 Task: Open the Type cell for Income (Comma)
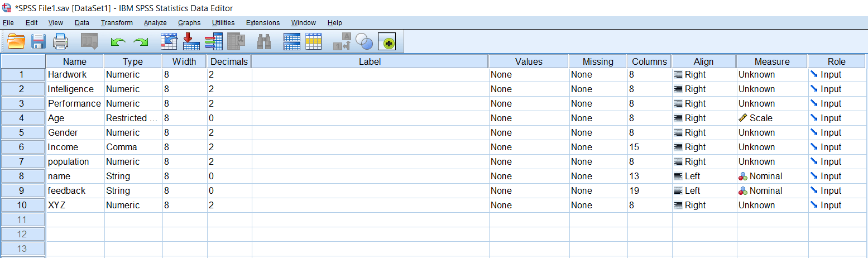click(x=133, y=147)
